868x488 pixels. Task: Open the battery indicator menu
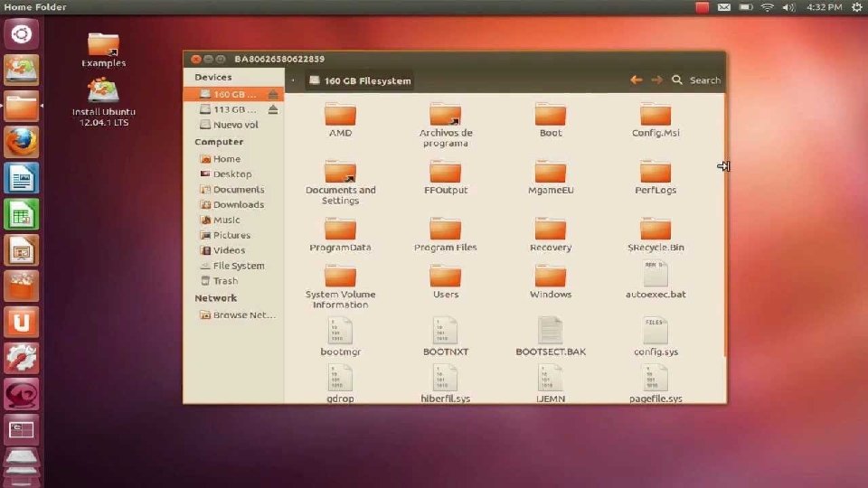[746, 7]
